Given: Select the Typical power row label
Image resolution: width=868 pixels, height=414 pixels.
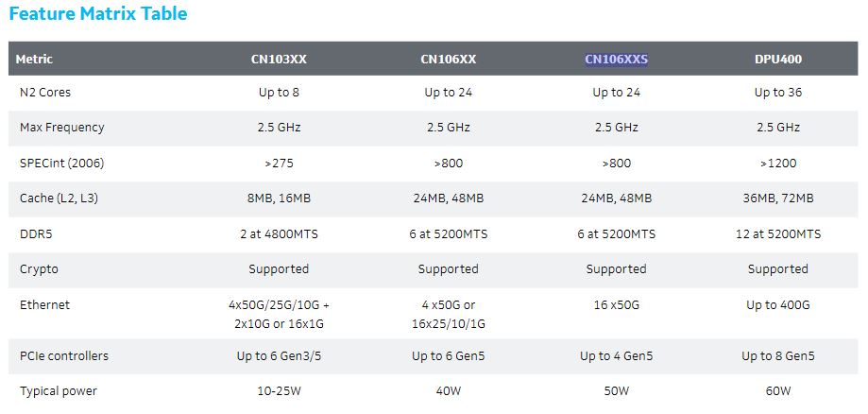Looking at the screenshot, I should click(58, 391).
